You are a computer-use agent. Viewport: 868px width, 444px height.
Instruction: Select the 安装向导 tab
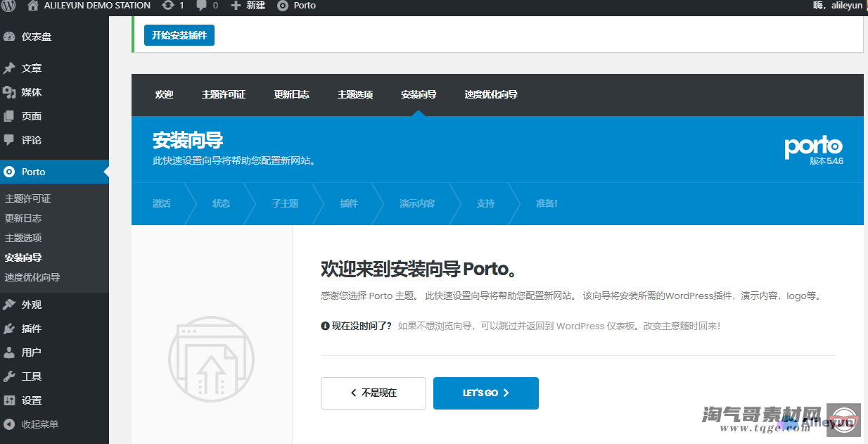coord(419,94)
